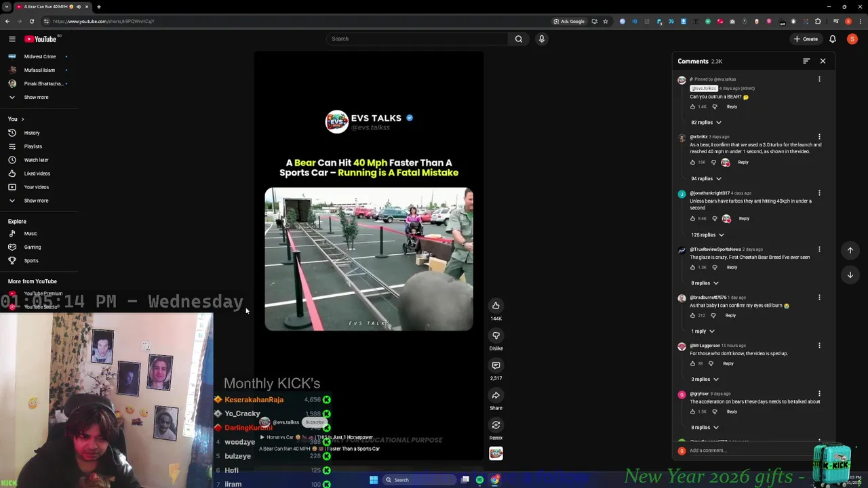868x488 pixels.
Task: Like the bear short video
Action: pos(496,306)
